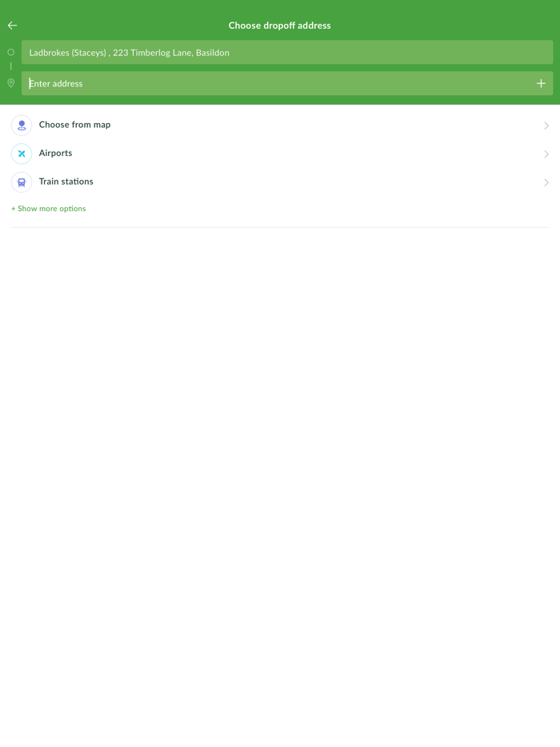
Task: Open the Train stations list
Action: click(280, 182)
